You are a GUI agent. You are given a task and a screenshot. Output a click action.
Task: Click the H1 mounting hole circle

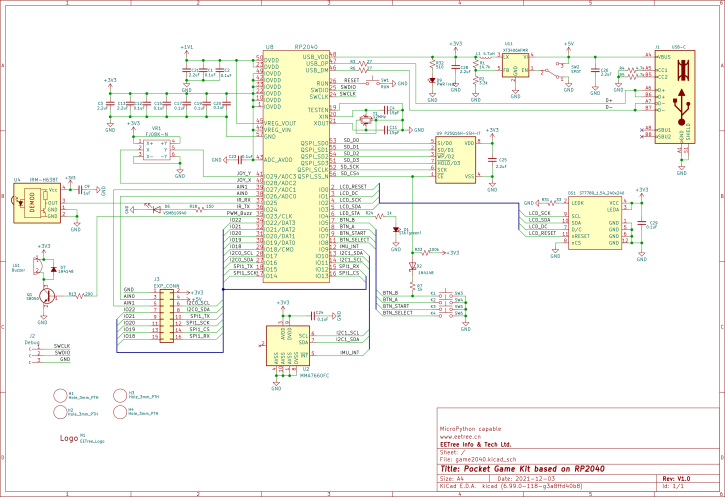point(60,396)
